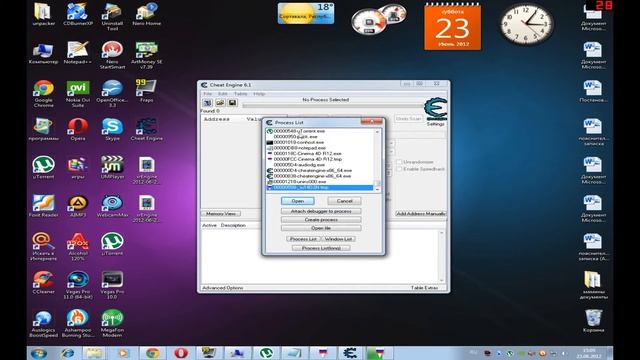Image resolution: width=640 pixels, height=360 pixels.
Task: Click WebcamMax desktop icon
Action: tap(112, 206)
